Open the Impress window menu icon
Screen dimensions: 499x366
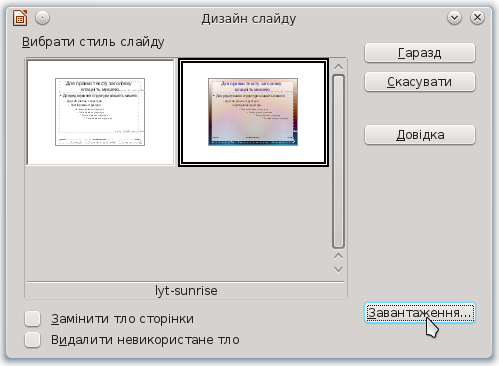[x=20, y=18]
